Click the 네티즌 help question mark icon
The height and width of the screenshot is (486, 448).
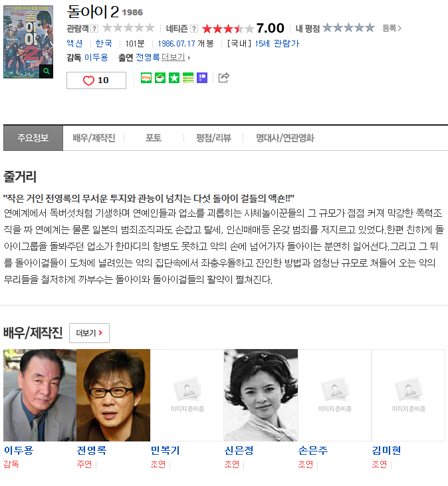pos(194,29)
